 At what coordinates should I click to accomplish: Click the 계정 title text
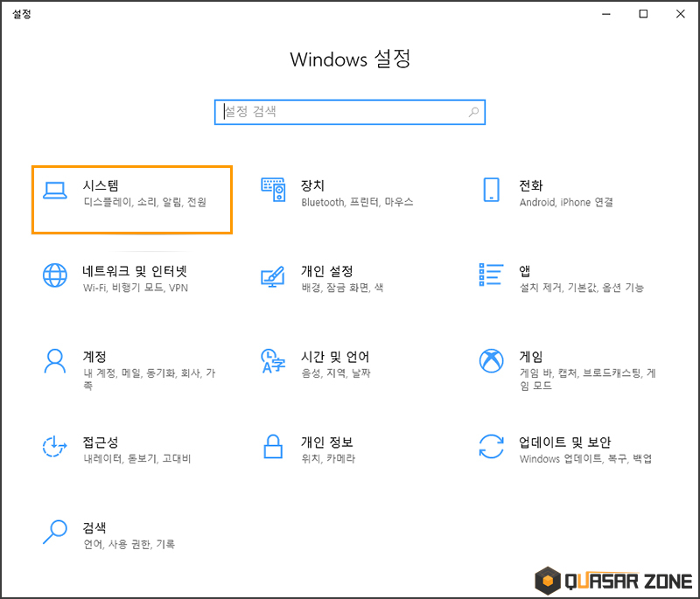click(94, 357)
